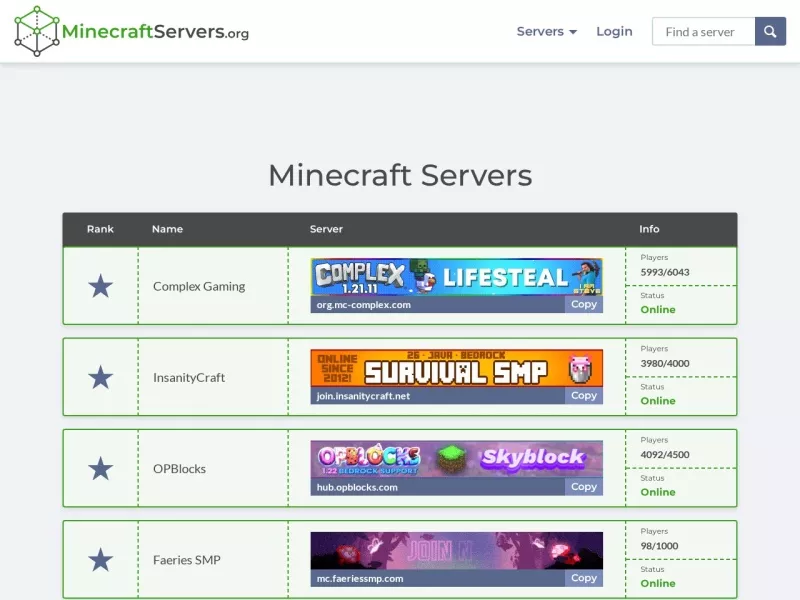Click the star icon for OPBlocks
Viewport: 800px width, 600px height.
(101, 468)
